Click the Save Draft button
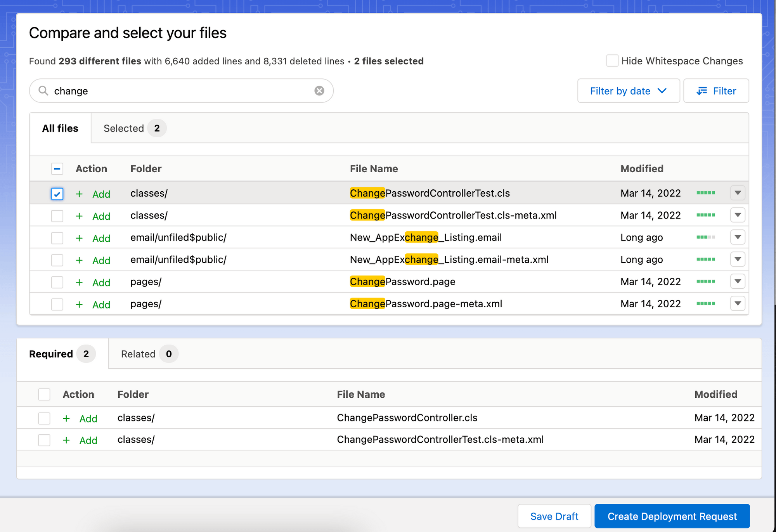776x532 pixels. tap(554, 516)
